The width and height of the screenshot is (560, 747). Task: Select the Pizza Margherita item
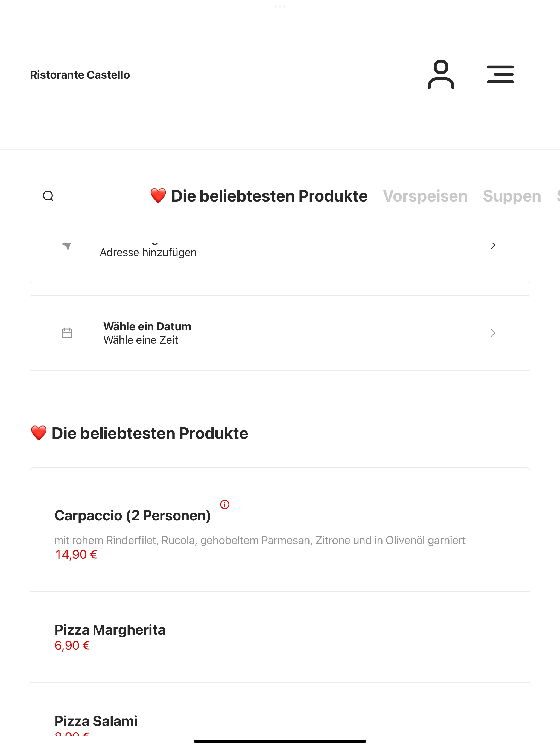coord(280,637)
